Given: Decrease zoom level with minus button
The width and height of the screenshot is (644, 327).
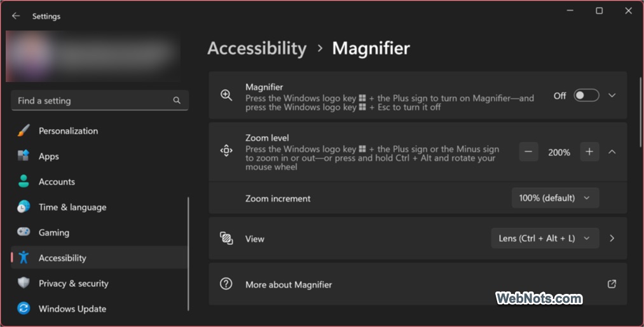Looking at the screenshot, I should tap(528, 152).
